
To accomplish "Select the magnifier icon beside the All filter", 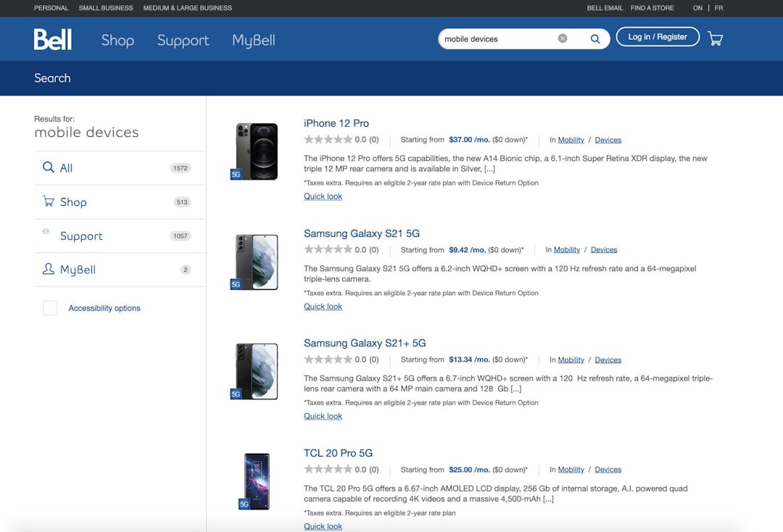I will tap(49, 167).
